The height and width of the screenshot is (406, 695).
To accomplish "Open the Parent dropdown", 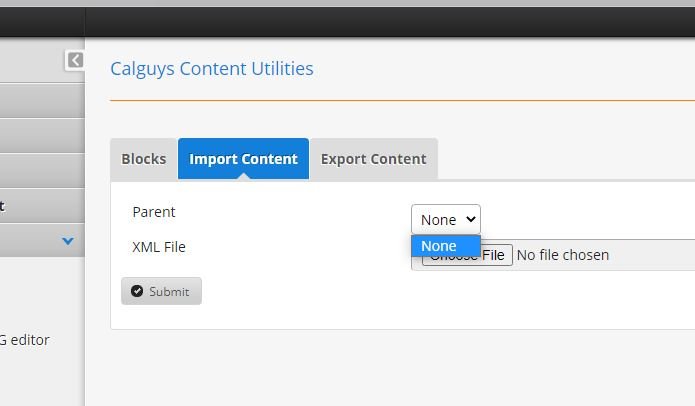I will pyautogui.click(x=445, y=220).
